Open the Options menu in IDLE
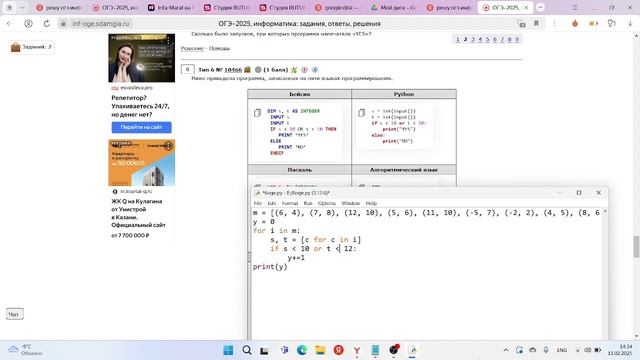Viewport: 640px width, 360px height. pos(327,203)
